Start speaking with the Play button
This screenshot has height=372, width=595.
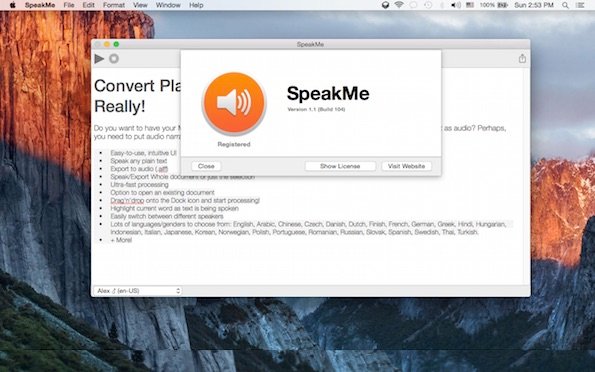[x=99, y=58]
